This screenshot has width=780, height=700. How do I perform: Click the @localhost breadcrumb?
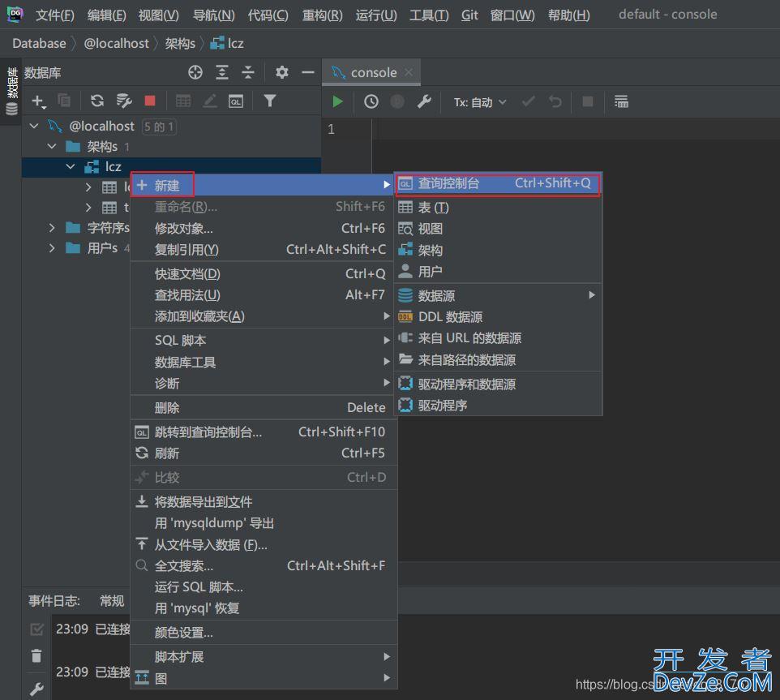(117, 44)
